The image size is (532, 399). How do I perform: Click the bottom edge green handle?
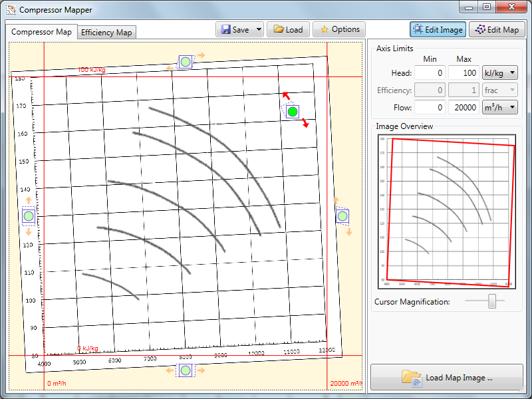tap(186, 370)
